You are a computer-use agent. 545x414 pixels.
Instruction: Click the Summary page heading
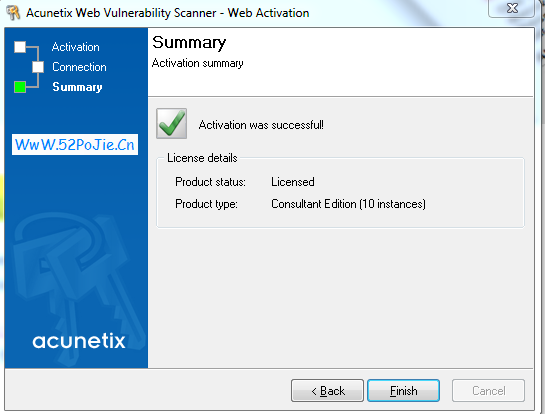tap(189, 42)
